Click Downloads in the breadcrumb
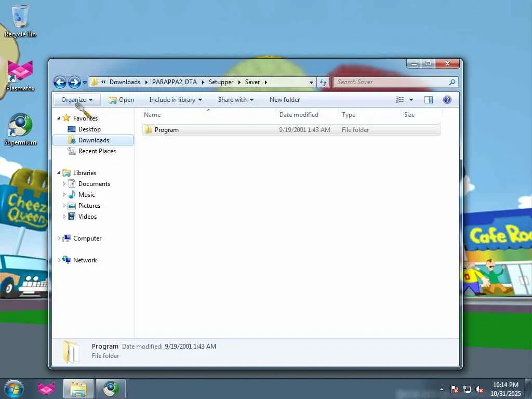532x399 pixels. point(125,82)
